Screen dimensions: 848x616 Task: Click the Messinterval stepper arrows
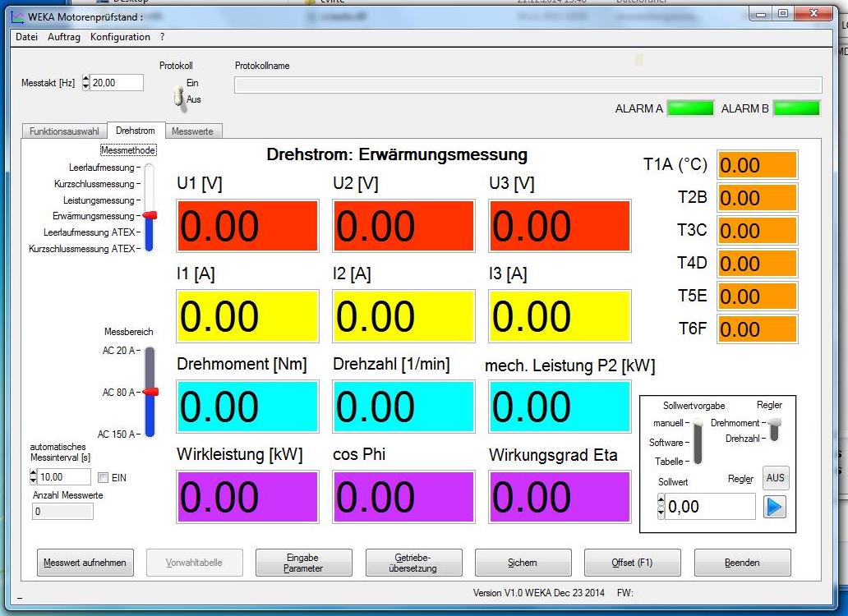33,477
